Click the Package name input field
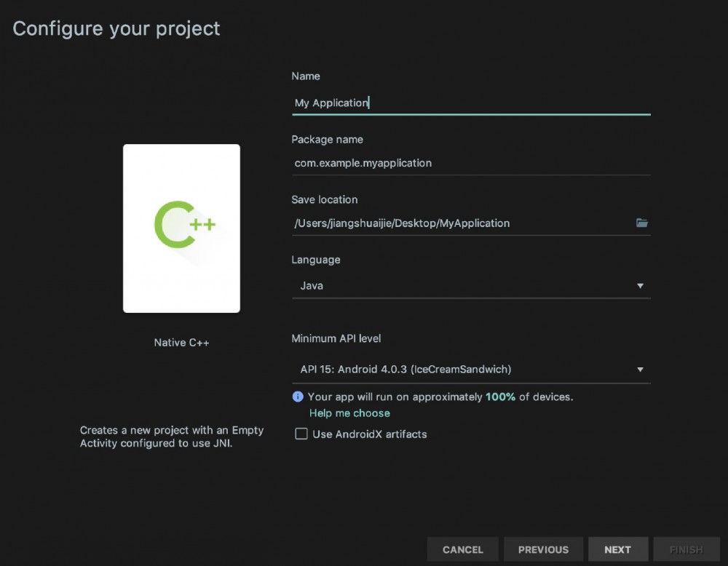The height and width of the screenshot is (566, 728). tap(470, 163)
